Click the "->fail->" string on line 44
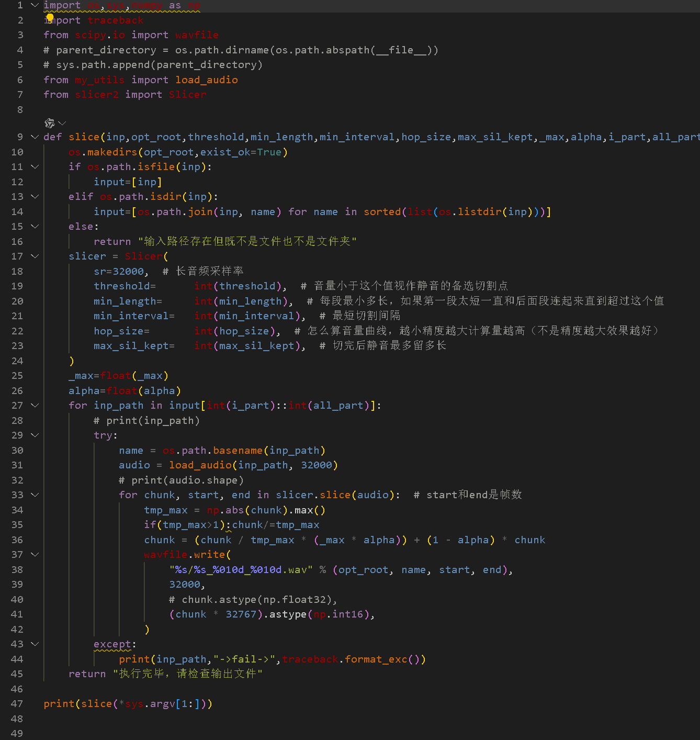Image resolution: width=700 pixels, height=740 pixels. pyautogui.click(x=244, y=659)
